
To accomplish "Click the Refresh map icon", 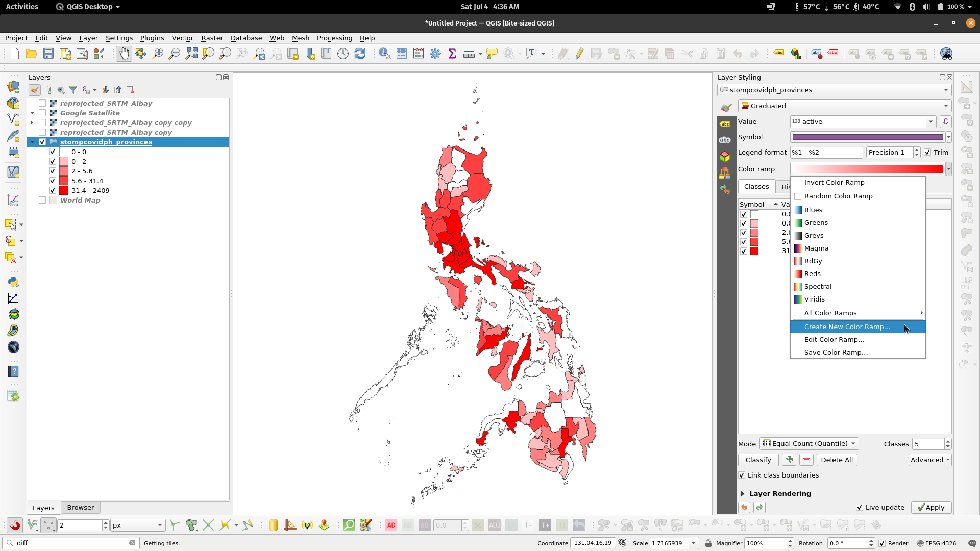I will (x=360, y=54).
